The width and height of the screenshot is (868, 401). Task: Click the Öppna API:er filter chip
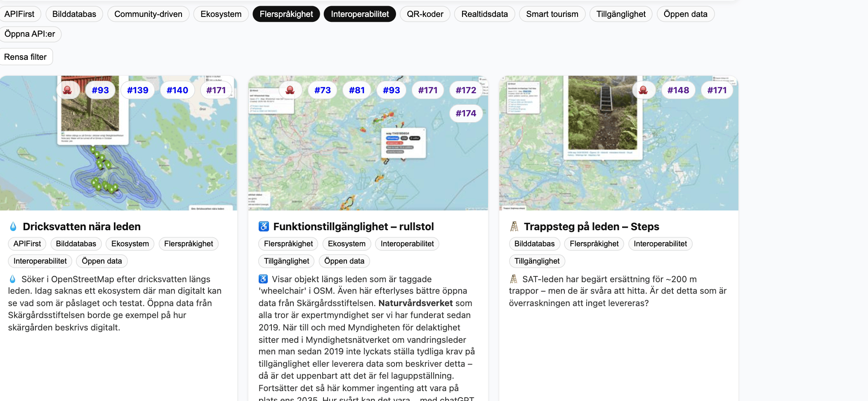pos(30,34)
